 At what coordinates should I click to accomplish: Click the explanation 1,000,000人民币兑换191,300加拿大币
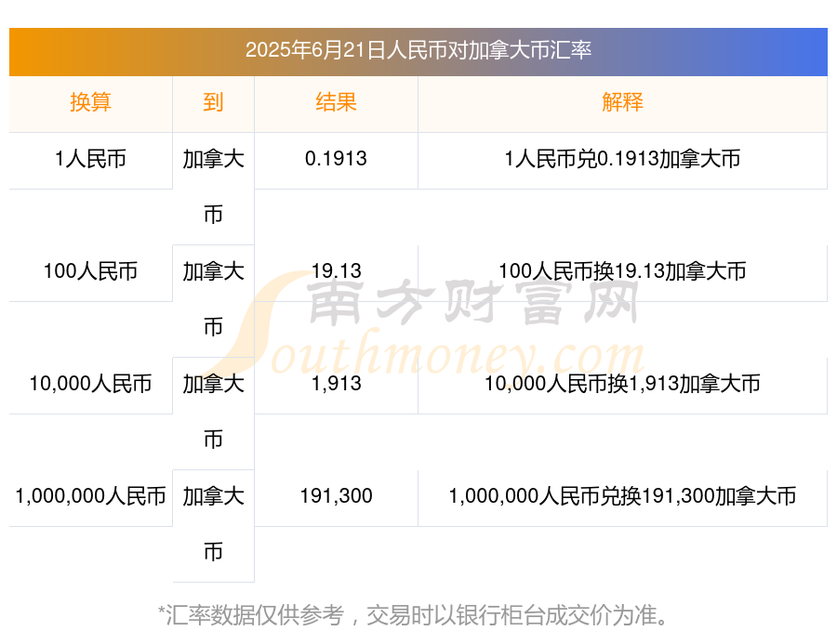click(622, 496)
